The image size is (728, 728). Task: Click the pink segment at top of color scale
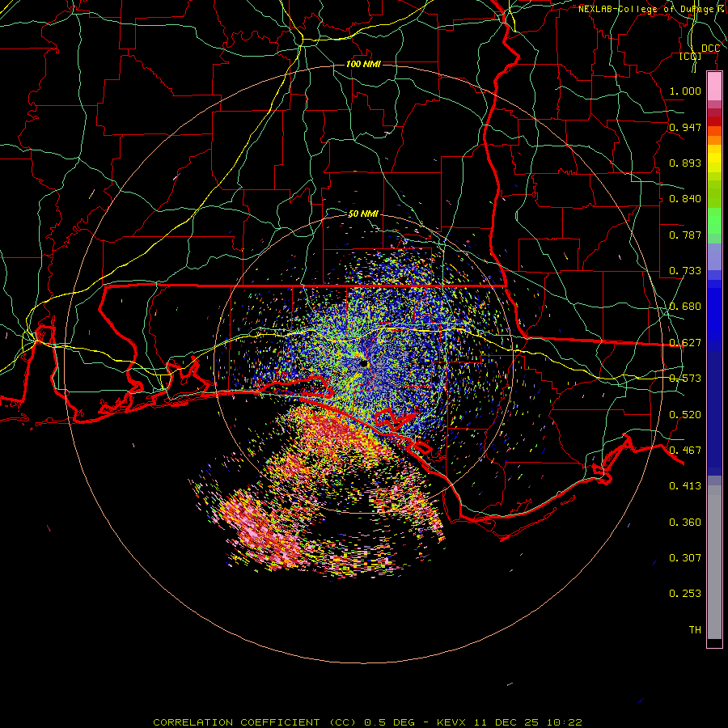click(714, 87)
